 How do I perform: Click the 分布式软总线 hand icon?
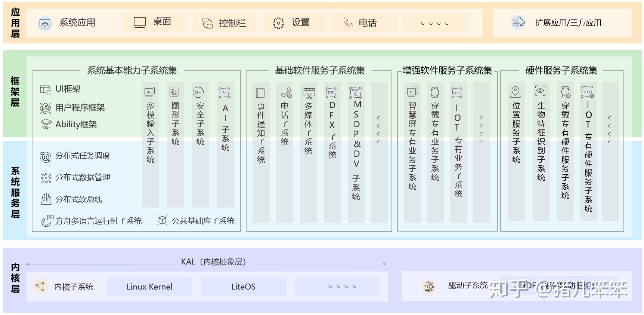coord(46,199)
